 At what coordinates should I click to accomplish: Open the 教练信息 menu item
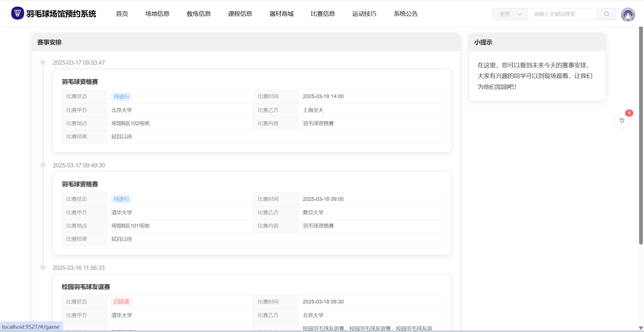(x=199, y=14)
